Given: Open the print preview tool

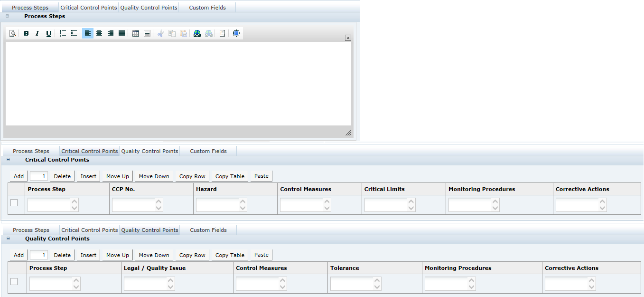Looking at the screenshot, I should [x=12, y=33].
